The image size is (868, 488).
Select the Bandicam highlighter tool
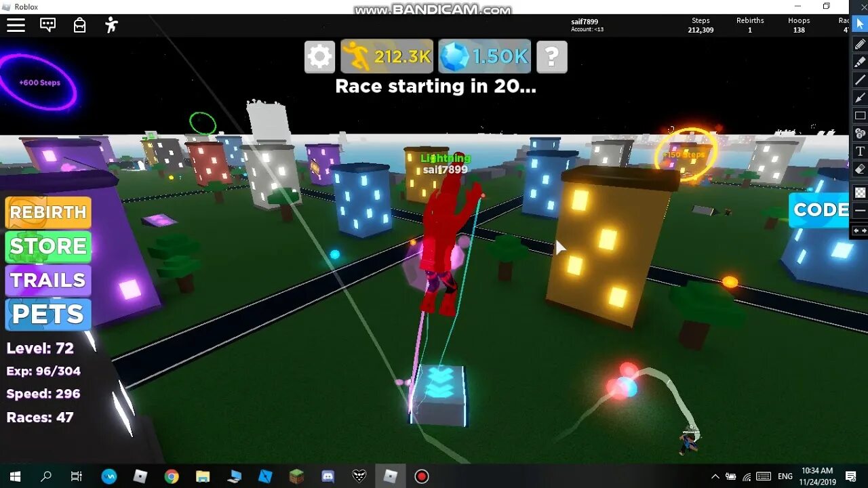tap(860, 62)
